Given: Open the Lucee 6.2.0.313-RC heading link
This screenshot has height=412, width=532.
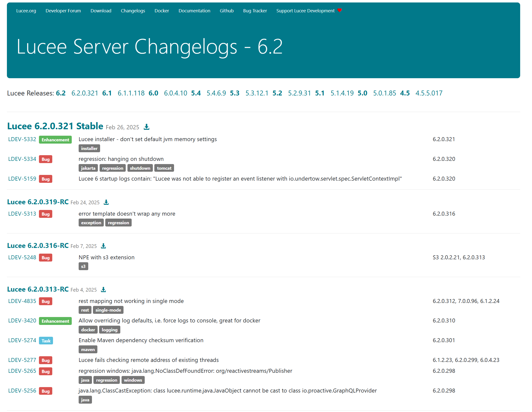Looking at the screenshot, I should coord(38,289).
